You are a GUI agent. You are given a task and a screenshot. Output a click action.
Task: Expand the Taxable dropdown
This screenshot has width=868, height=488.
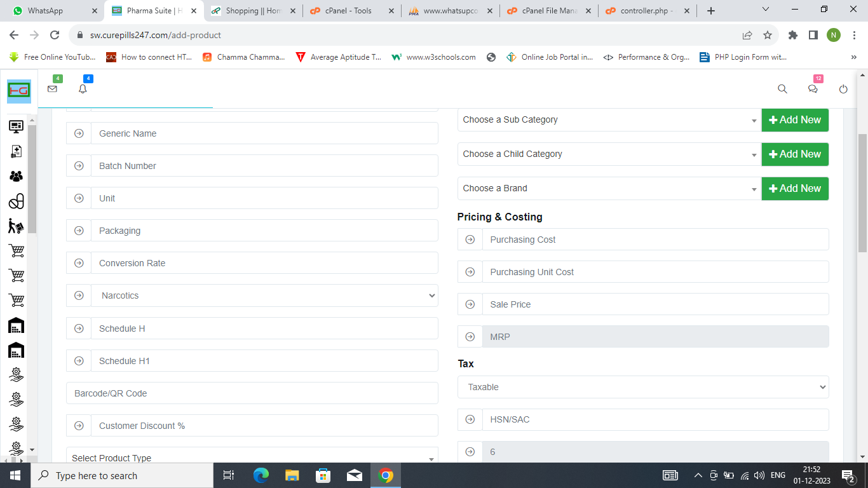pos(642,387)
